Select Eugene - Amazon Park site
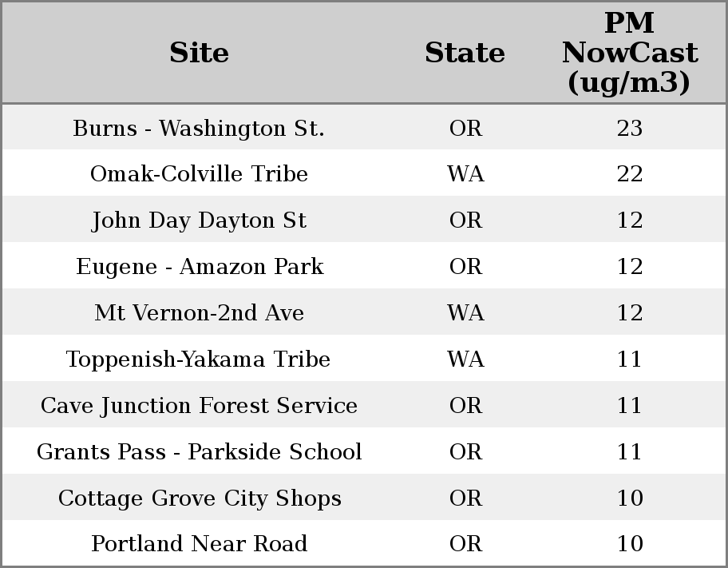 199,267
